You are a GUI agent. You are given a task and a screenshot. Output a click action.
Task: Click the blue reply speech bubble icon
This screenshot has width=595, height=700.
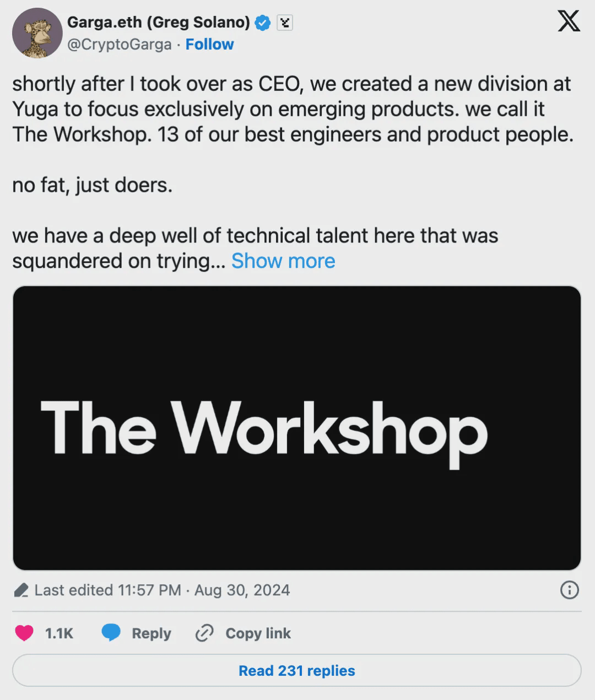pos(111,633)
